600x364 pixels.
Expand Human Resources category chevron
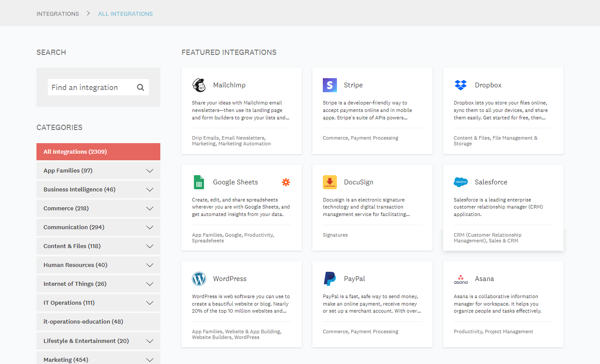(x=150, y=265)
